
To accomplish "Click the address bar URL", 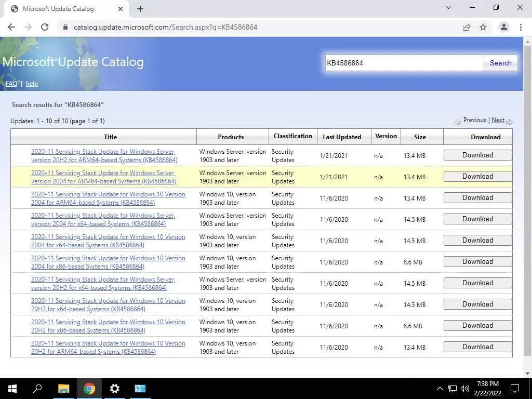I will [166, 27].
